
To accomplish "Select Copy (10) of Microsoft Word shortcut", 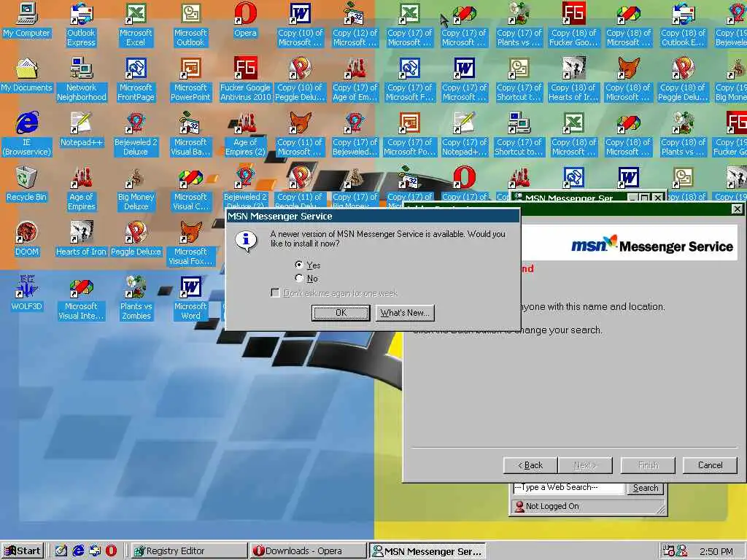I will pos(300,25).
